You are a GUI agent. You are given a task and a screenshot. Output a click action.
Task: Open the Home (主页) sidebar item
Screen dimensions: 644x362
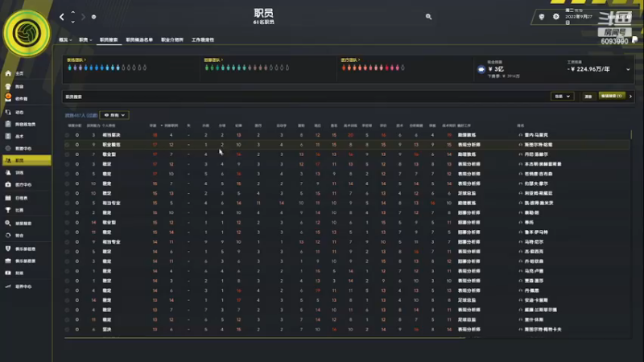click(27, 73)
